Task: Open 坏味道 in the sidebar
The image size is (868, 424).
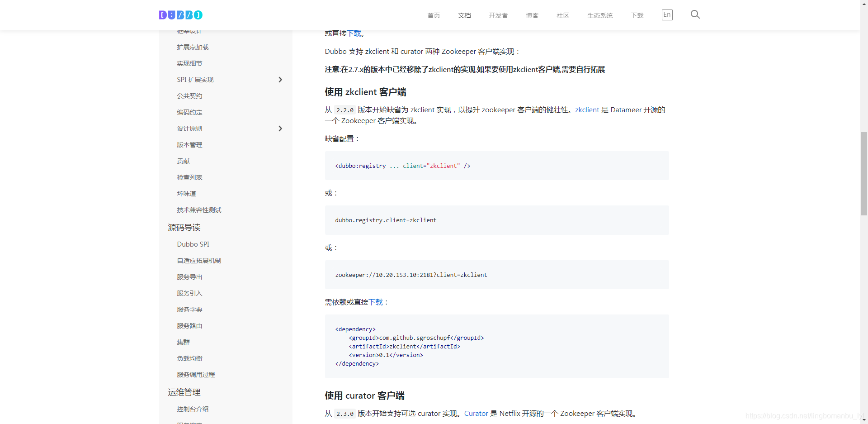Action: pyautogui.click(x=186, y=194)
